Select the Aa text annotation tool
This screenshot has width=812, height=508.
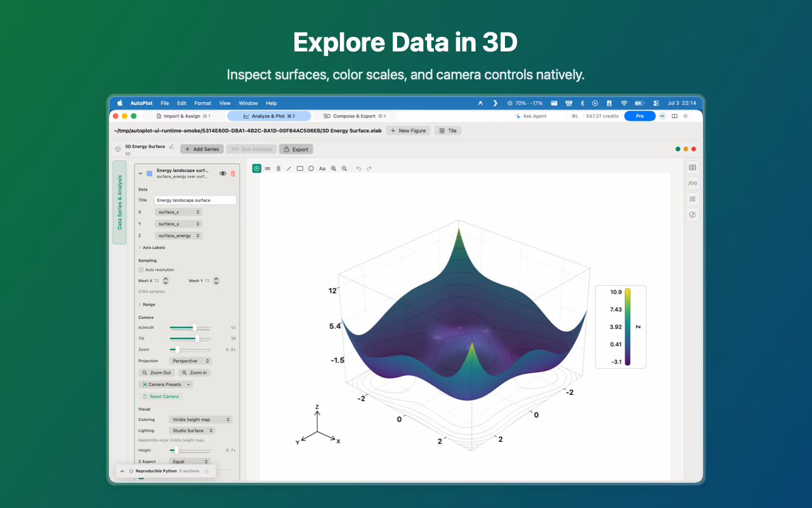(x=322, y=168)
